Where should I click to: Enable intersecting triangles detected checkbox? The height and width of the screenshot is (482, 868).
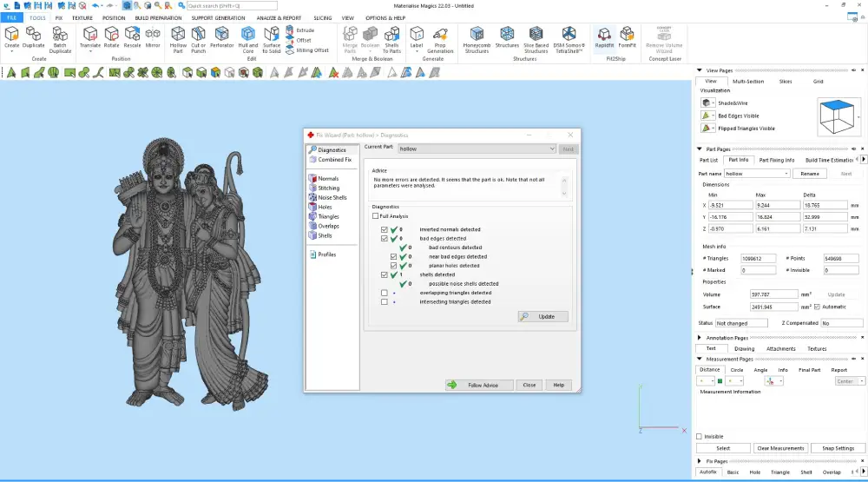385,302
